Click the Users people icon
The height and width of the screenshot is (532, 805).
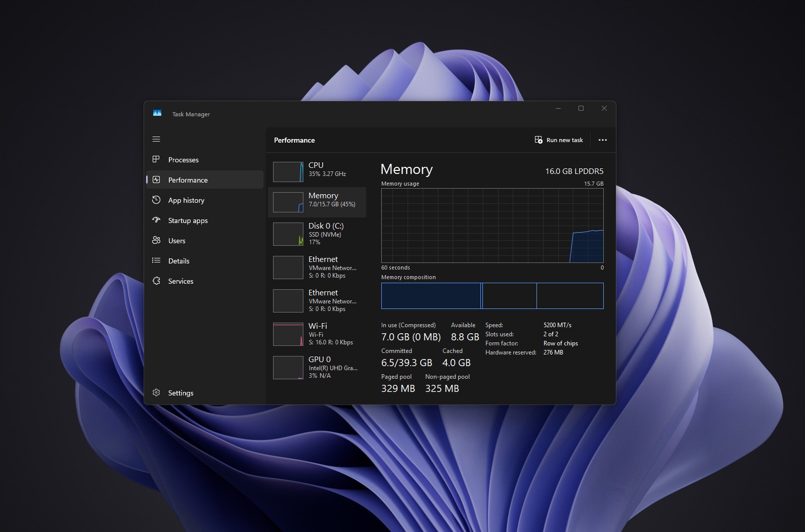tap(156, 240)
